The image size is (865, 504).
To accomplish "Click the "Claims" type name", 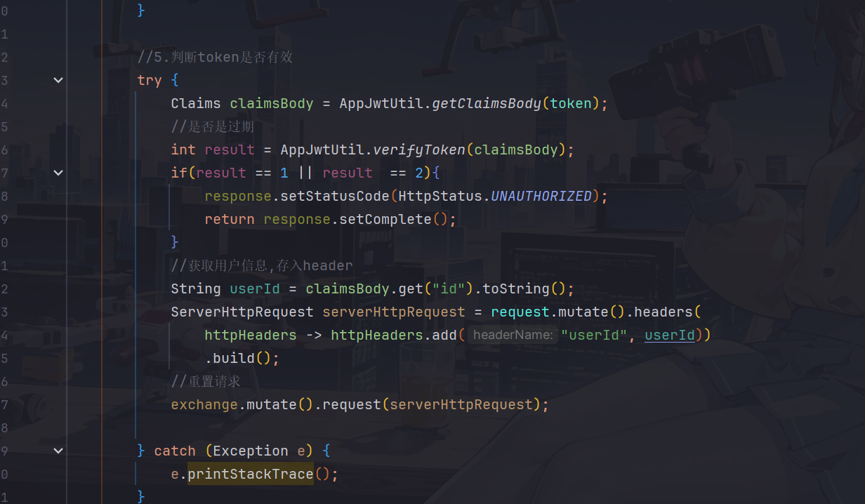I will pyautogui.click(x=196, y=103).
